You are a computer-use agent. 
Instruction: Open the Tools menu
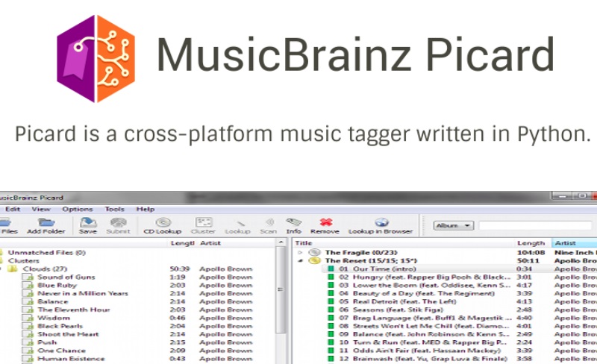(x=115, y=209)
